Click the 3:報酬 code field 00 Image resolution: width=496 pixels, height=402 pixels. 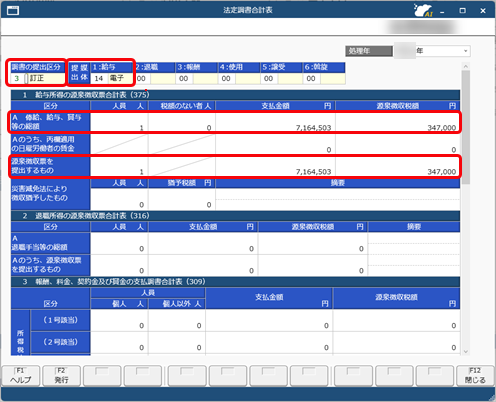[184, 79]
